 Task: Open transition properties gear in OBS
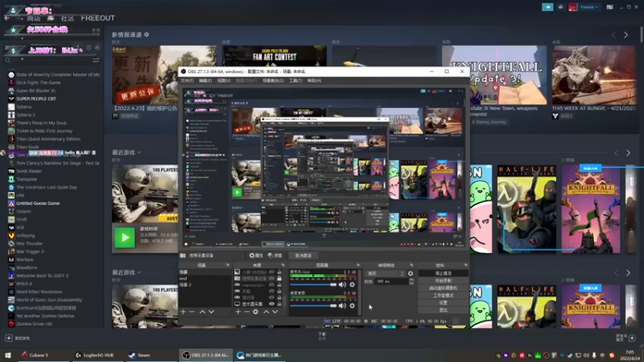click(411, 274)
